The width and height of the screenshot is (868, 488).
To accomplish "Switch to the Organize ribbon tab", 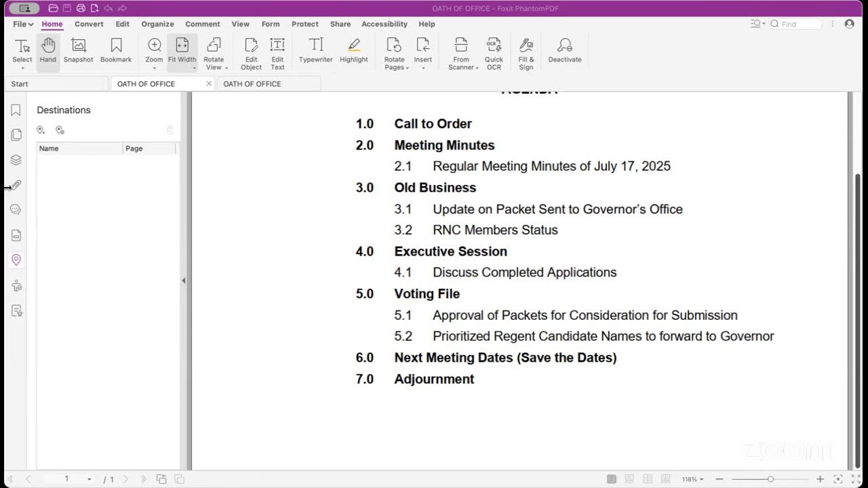I will click(157, 24).
